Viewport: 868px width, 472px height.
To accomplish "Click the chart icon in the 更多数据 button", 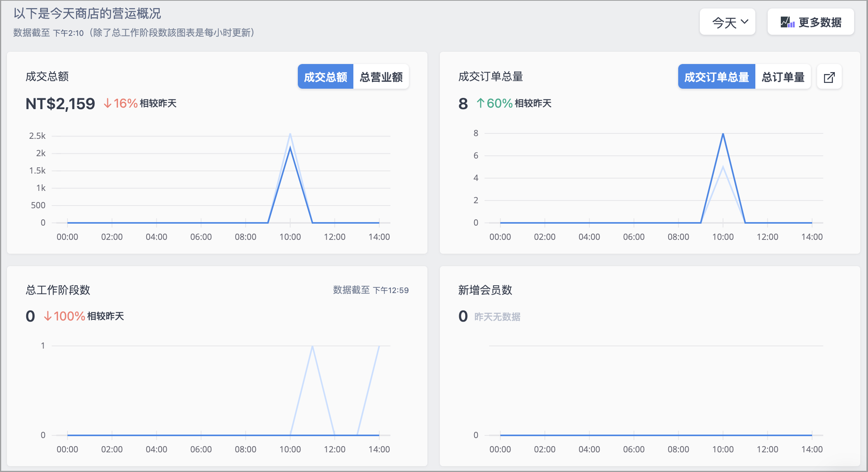I will pyautogui.click(x=787, y=22).
